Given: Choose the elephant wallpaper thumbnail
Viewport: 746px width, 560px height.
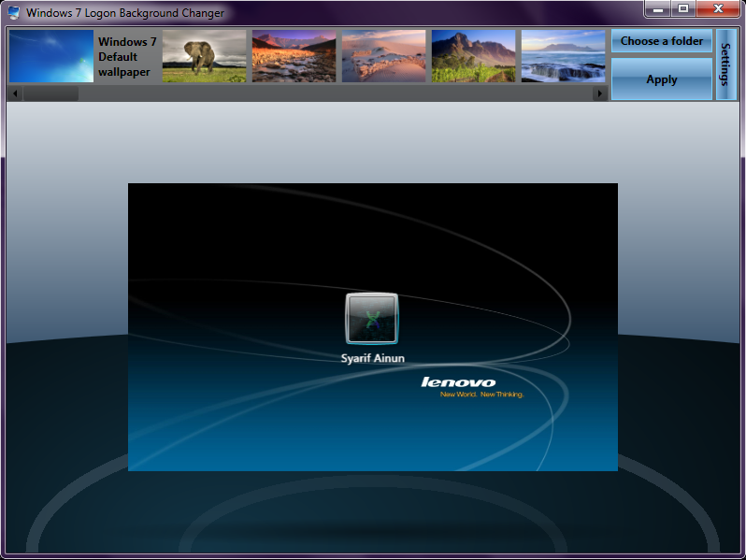Looking at the screenshot, I should click(x=205, y=56).
